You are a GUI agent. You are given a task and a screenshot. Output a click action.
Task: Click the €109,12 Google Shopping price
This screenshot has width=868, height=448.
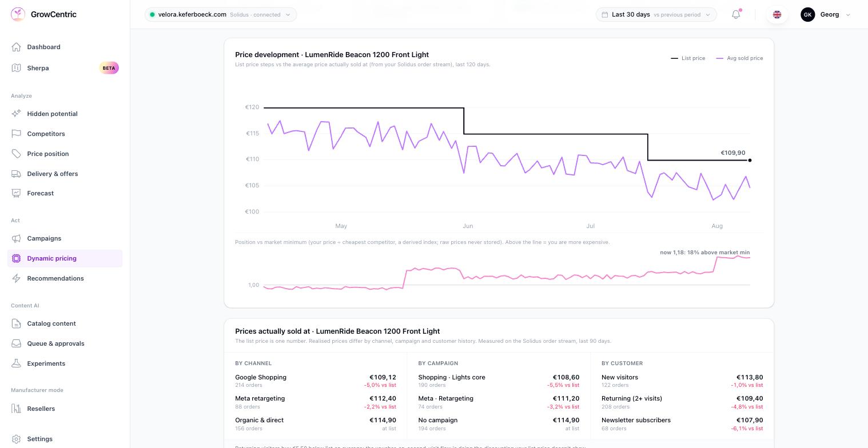[383, 377]
